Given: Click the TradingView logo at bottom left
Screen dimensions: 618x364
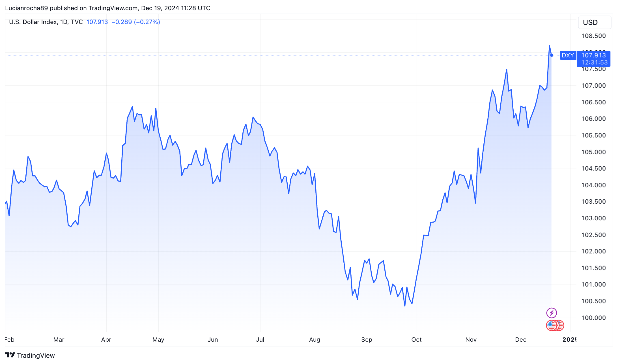Looking at the screenshot, I should coord(30,355).
